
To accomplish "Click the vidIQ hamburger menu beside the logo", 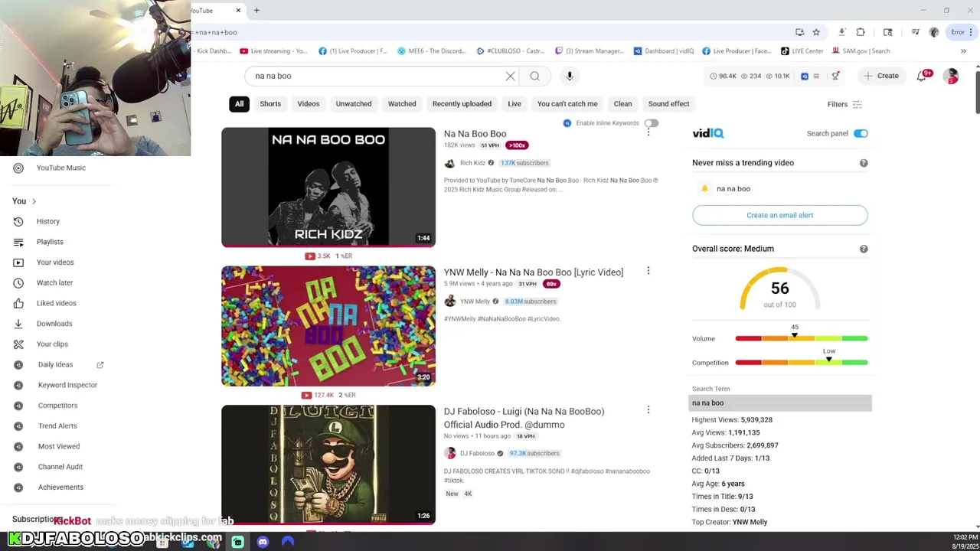I will pyautogui.click(x=816, y=76).
